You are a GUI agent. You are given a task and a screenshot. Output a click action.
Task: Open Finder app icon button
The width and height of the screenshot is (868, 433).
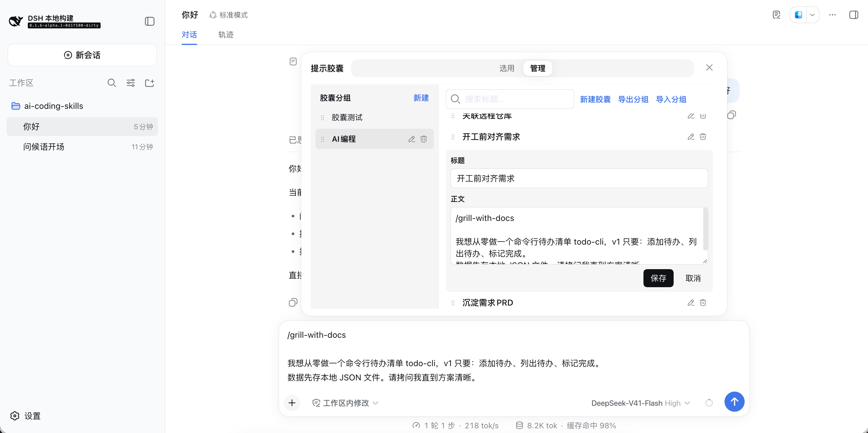[798, 15]
